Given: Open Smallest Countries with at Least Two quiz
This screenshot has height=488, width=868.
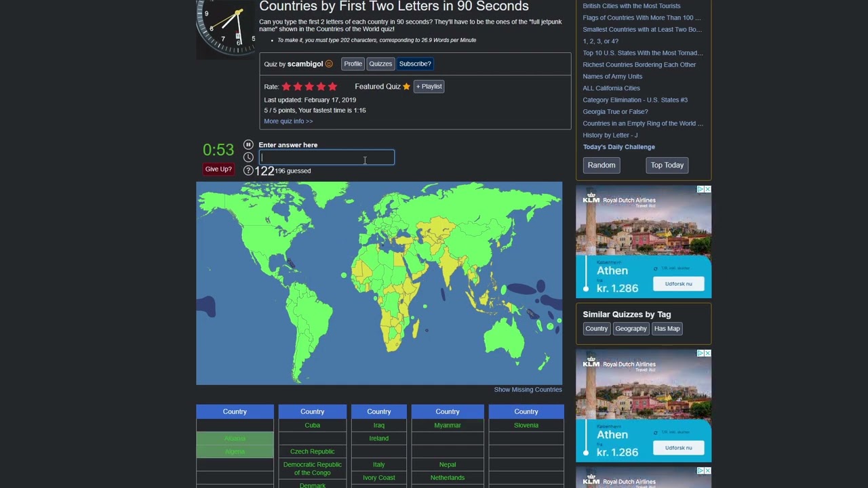Looking at the screenshot, I should (x=642, y=29).
